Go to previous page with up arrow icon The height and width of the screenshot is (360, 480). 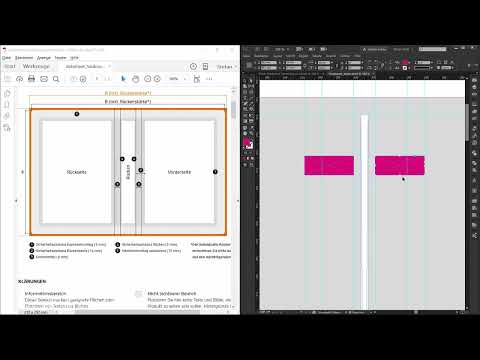point(74,79)
